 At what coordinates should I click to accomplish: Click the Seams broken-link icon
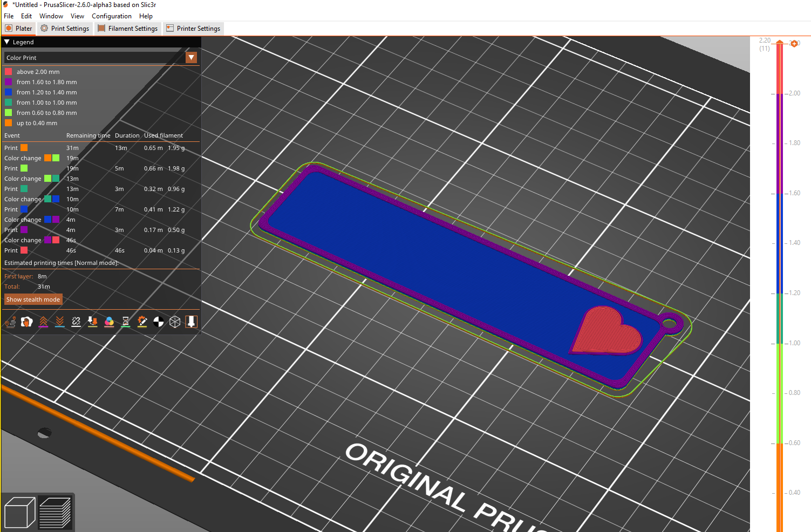pyautogui.click(x=76, y=322)
